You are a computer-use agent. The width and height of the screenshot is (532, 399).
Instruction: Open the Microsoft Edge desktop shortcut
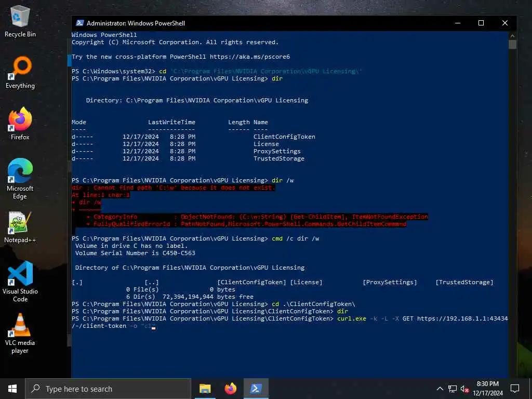tap(20, 179)
